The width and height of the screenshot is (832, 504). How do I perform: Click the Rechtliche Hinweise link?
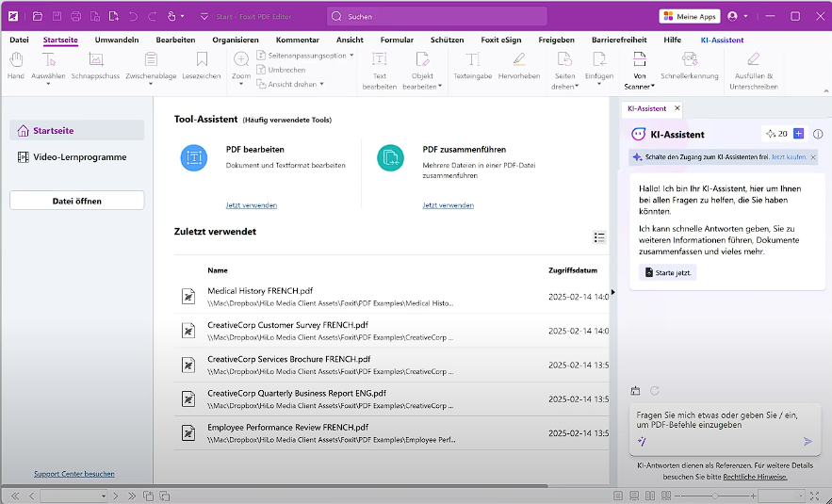coord(755,477)
